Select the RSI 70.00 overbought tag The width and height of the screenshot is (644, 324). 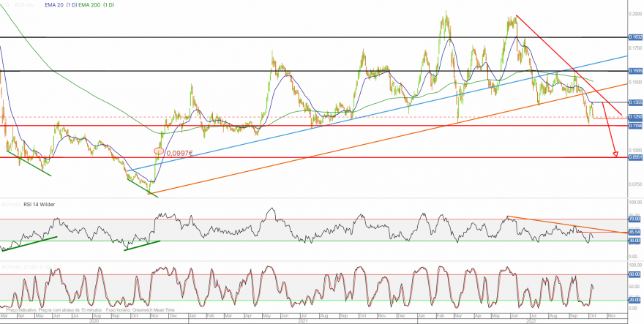click(635, 219)
